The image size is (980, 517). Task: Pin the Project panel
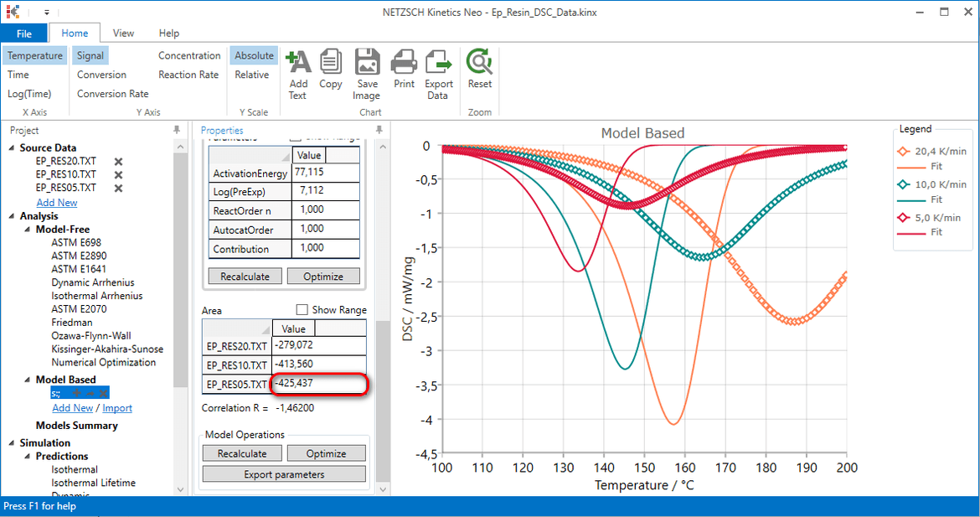point(178,130)
